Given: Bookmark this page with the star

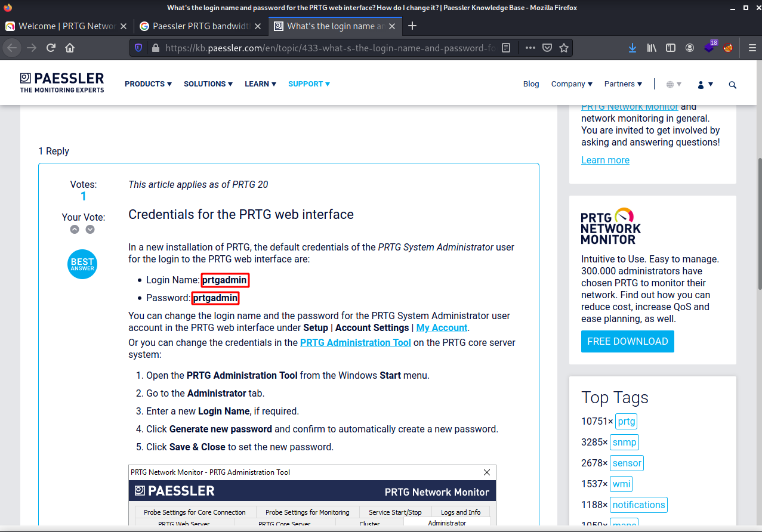Looking at the screenshot, I should (x=563, y=48).
